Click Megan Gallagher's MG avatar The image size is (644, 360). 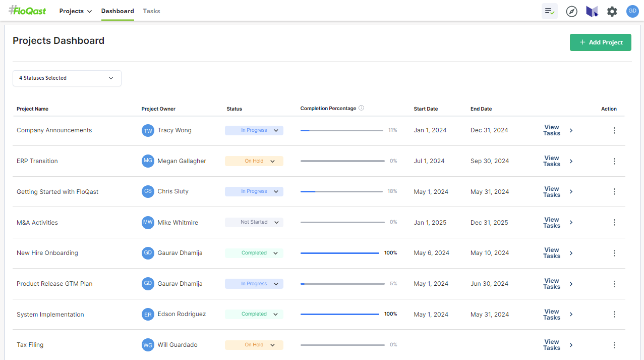[148, 161]
